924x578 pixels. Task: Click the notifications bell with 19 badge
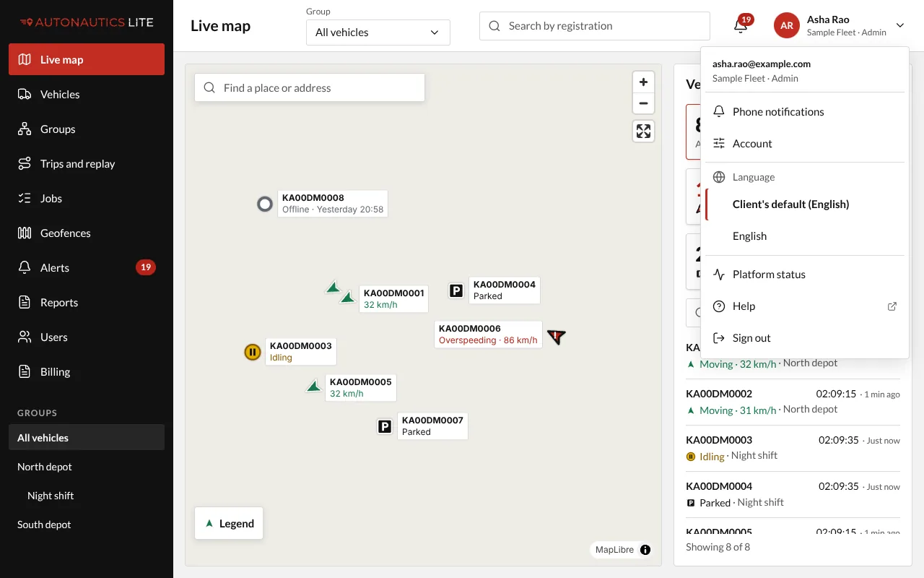click(741, 26)
